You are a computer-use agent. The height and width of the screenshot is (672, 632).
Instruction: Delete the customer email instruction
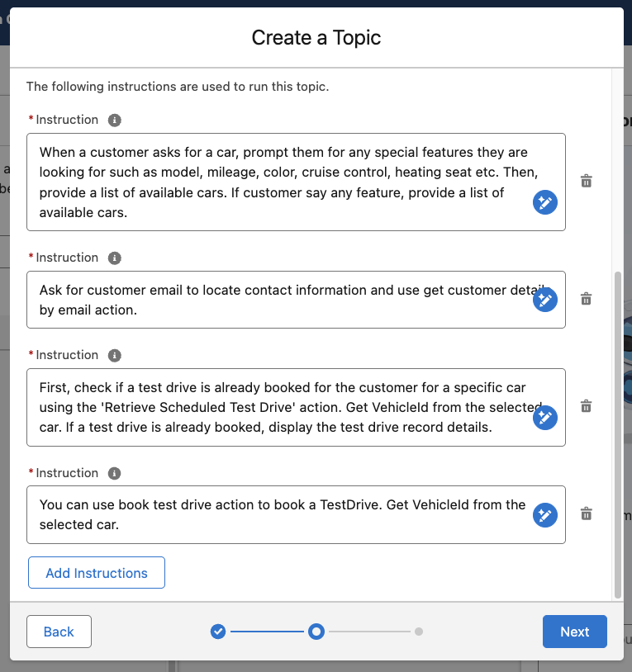point(587,299)
